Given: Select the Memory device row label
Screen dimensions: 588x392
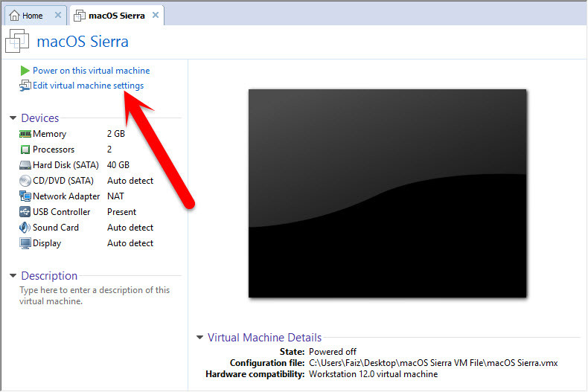Looking at the screenshot, I should pos(50,134).
